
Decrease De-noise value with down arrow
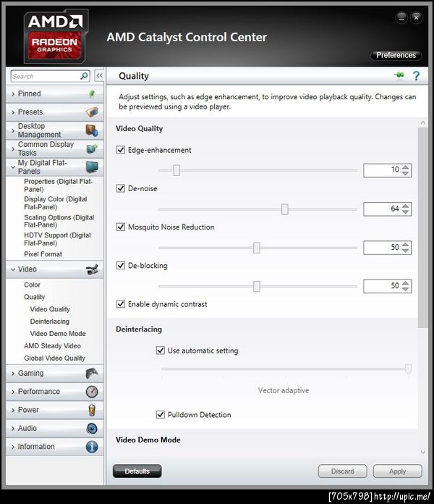pos(406,212)
